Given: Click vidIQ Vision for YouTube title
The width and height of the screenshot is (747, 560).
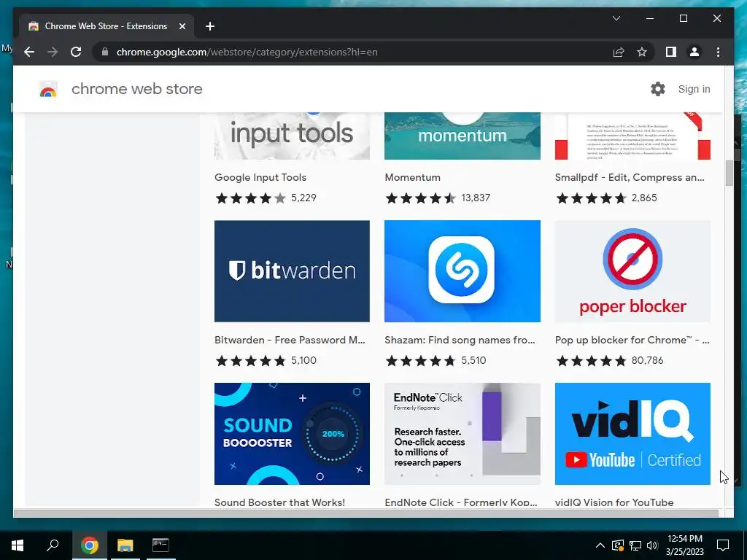Looking at the screenshot, I should click(614, 502).
